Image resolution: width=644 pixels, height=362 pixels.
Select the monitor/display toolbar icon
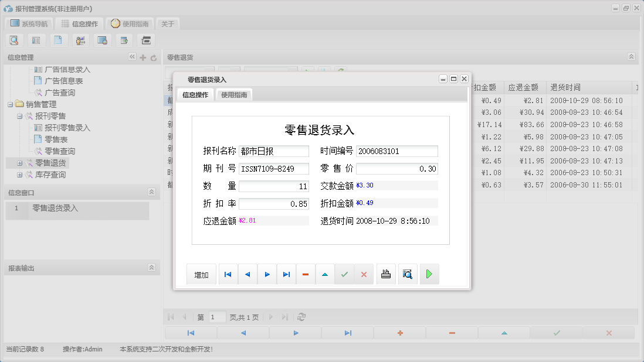click(101, 40)
